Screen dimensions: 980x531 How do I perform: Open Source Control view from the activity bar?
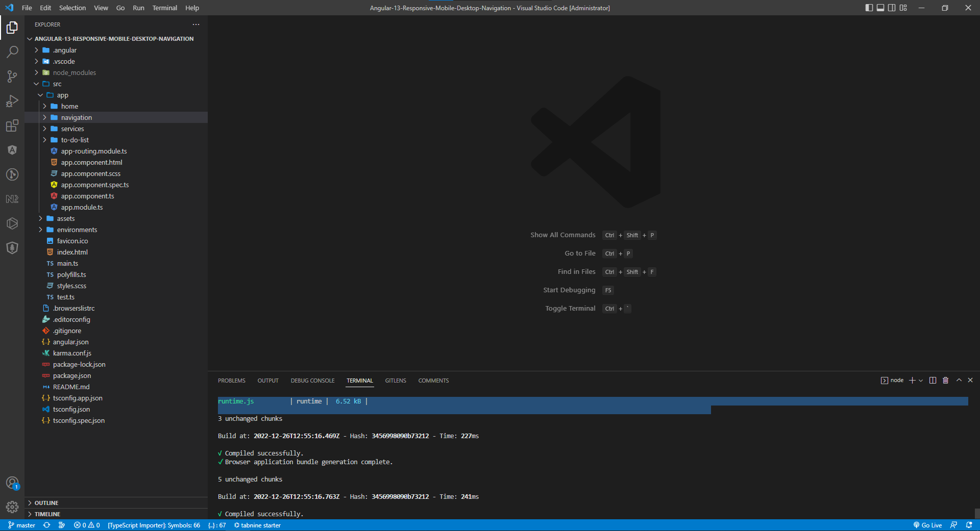tap(12, 76)
